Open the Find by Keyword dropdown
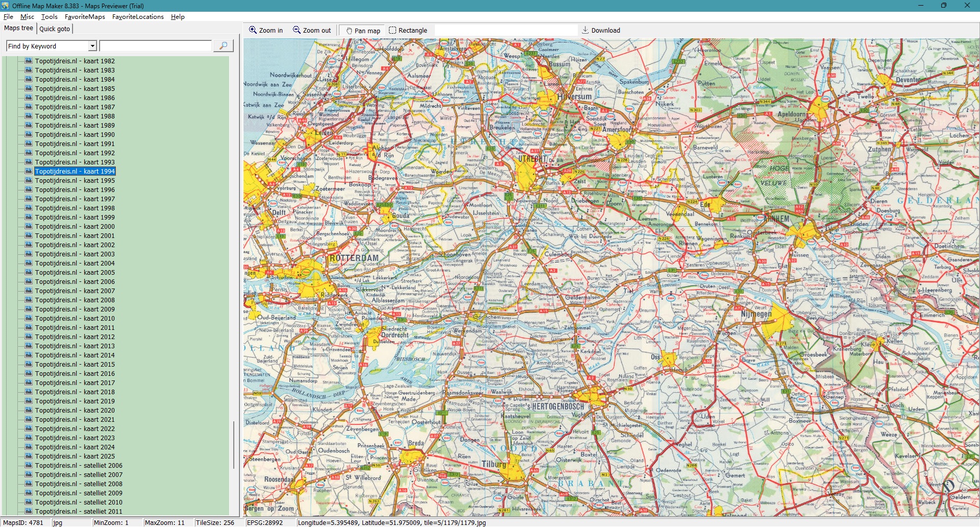This screenshot has height=527, width=980. tap(92, 46)
